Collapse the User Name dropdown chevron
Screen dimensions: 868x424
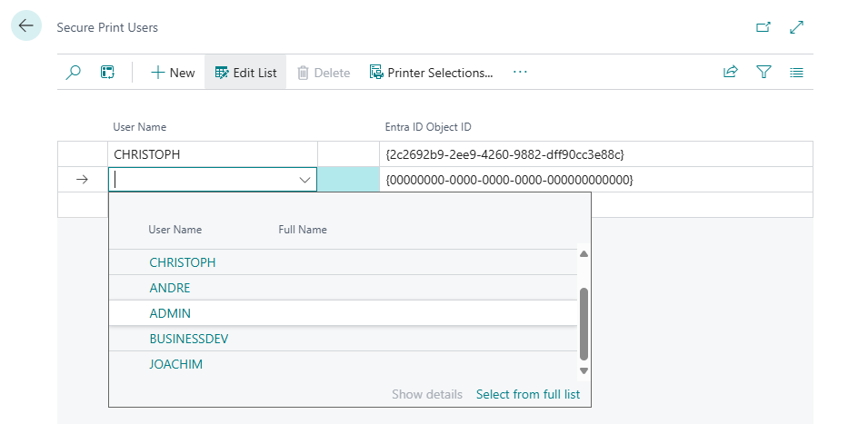tap(304, 181)
